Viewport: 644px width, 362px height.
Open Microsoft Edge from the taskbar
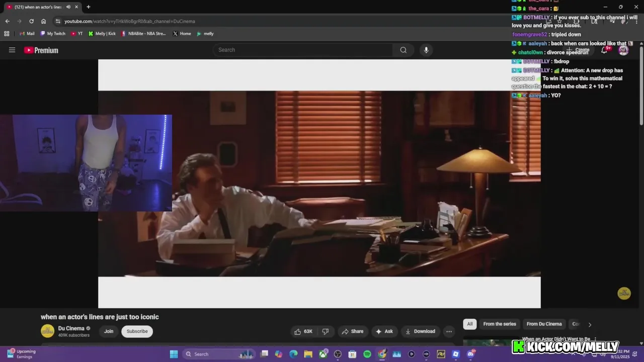pos(293,354)
